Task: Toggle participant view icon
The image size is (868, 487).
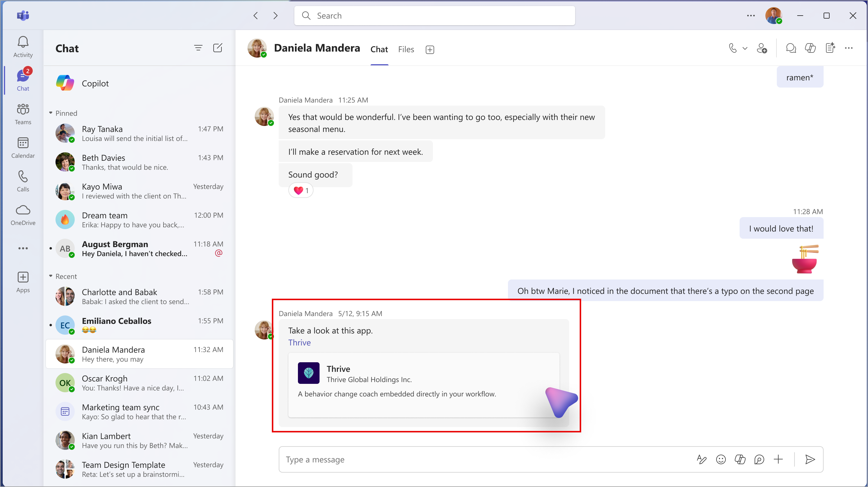Action: point(762,49)
